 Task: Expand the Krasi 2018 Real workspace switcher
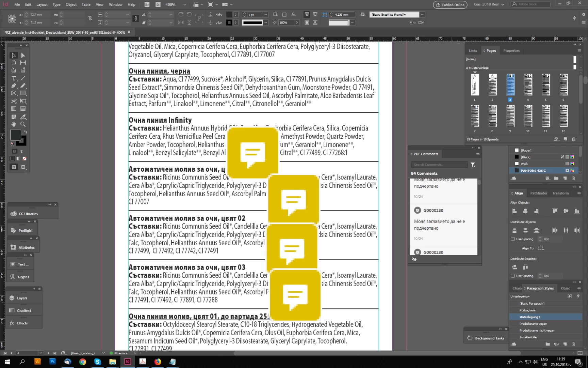click(489, 4)
